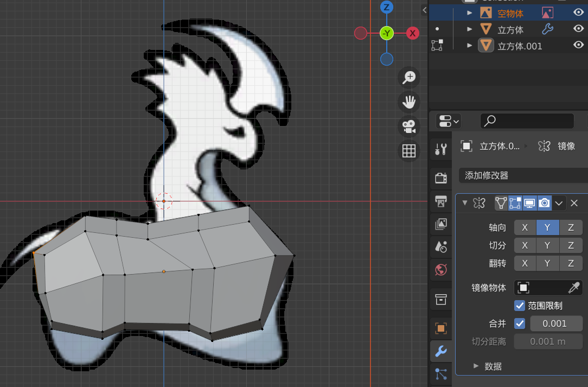Click the hand pan view icon

[x=409, y=102]
